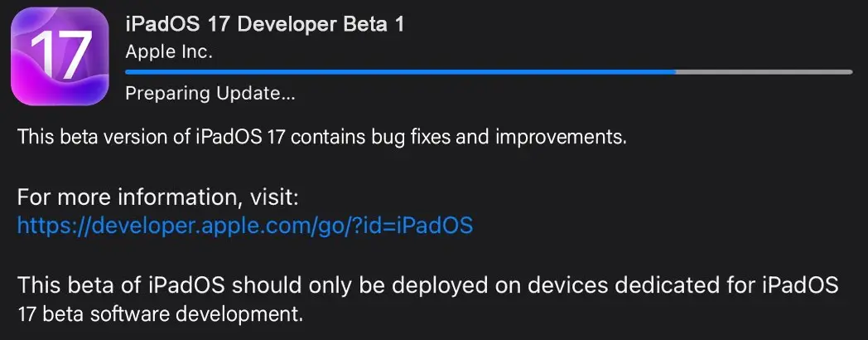This screenshot has width=868, height=340.
Task: Click the blue filled part of the progress bar
Action: (398, 72)
